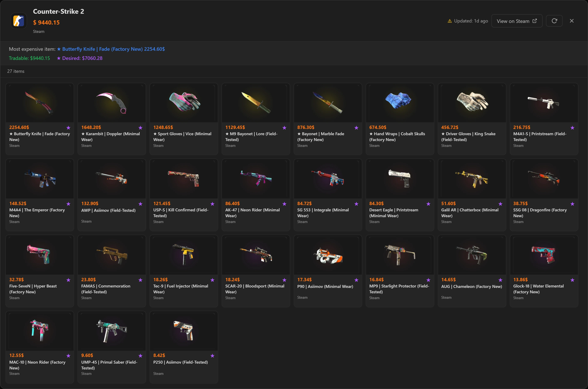Click the 674.50$ Hand Wraps price
Image resolution: width=588 pixels, height=389 pixels.
pyautogui.click(x=378, y=127)
